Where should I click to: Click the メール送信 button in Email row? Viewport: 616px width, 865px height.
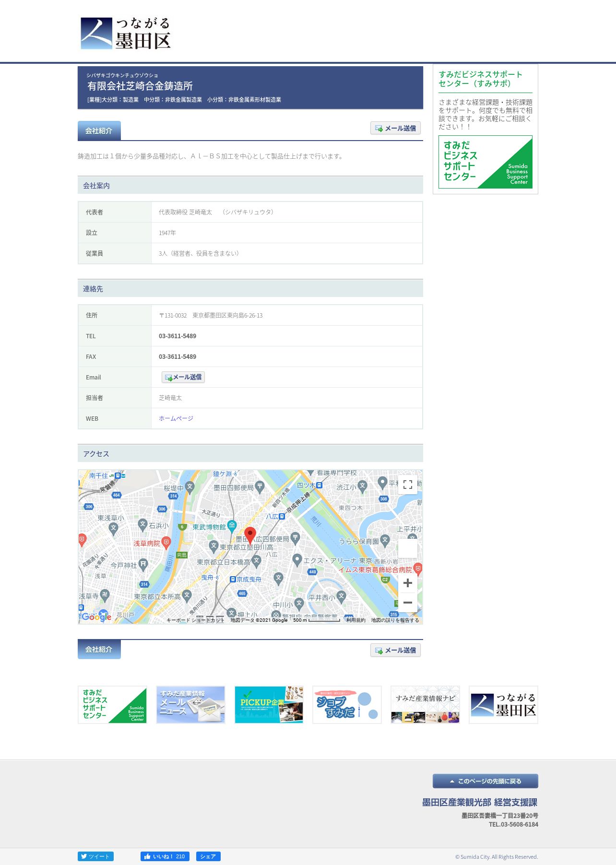(183, 377)
